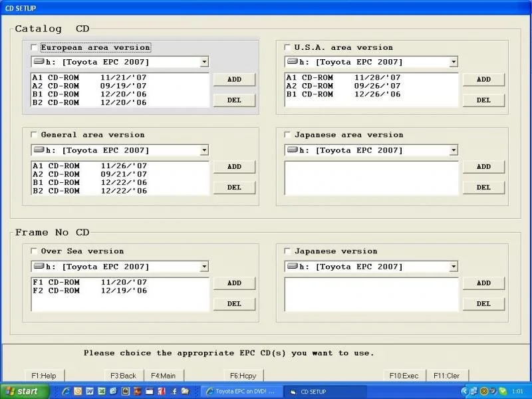532x399 pixels.
Task: Open the General area drive dropdown
Action: coord(204,150)
